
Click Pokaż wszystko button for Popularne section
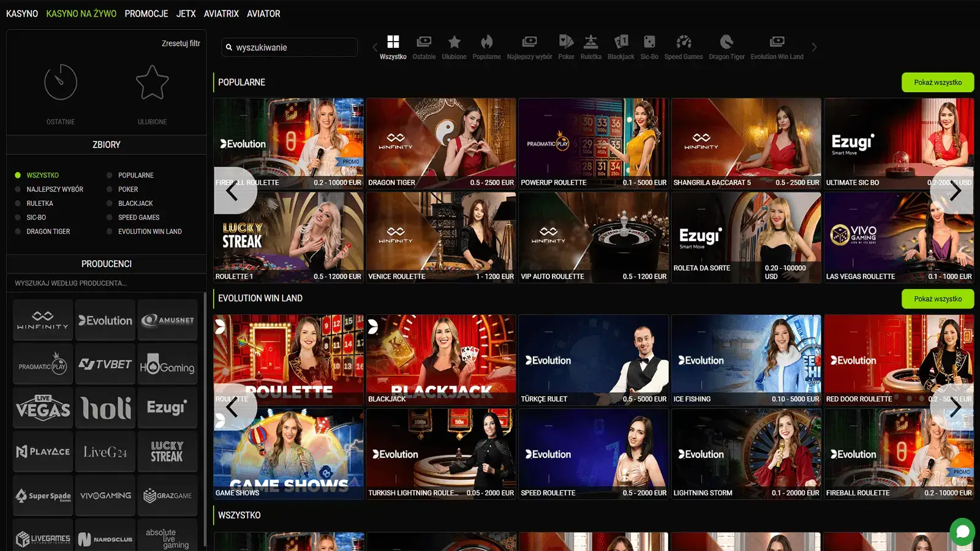pyautogui.click(x=938, y=83)
